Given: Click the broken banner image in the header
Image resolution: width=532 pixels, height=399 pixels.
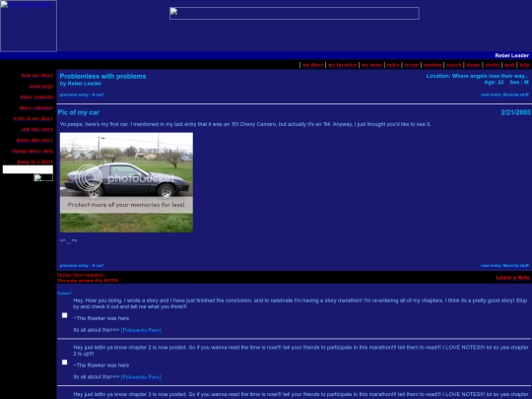Looking at the screenshot, I should tap(295, 14).
